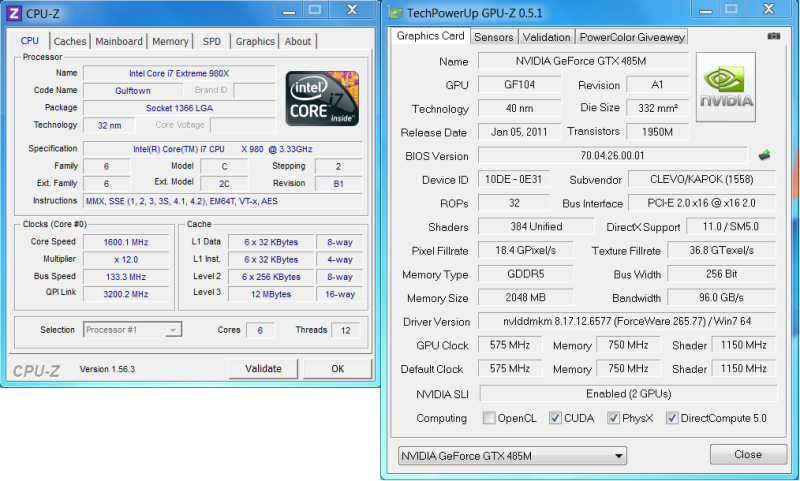This screenshot has width=800, height=481.
Task: Open the SPD tab
Action: (x=212, y=41)
